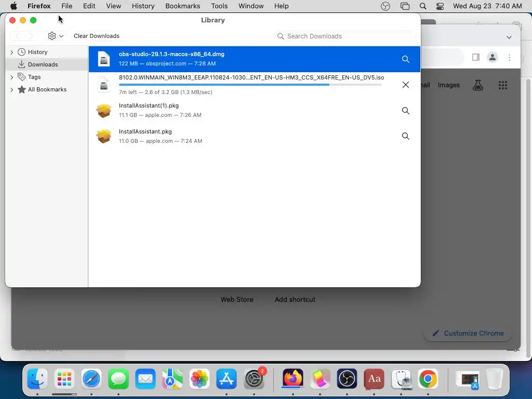Screen dimensions: 532x399
Task: Show obs-studio dmg in Finder magnifier icon
Action: 405,59
